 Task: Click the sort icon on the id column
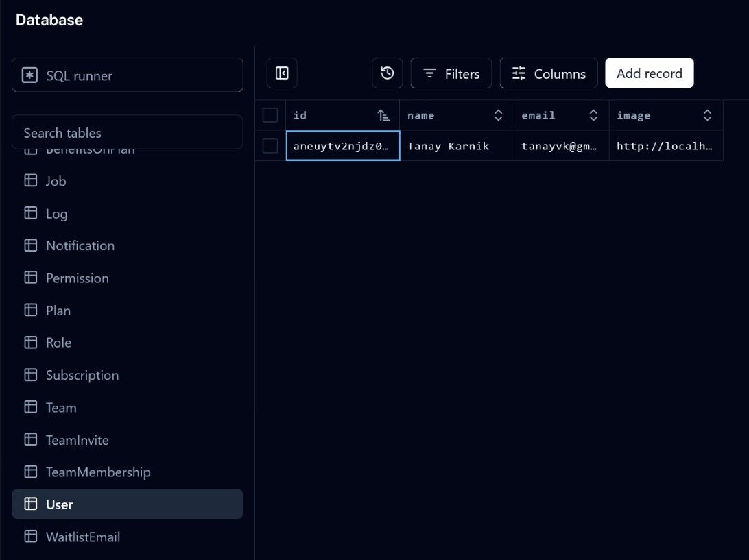pyautogui.click(x=383, y=114)
